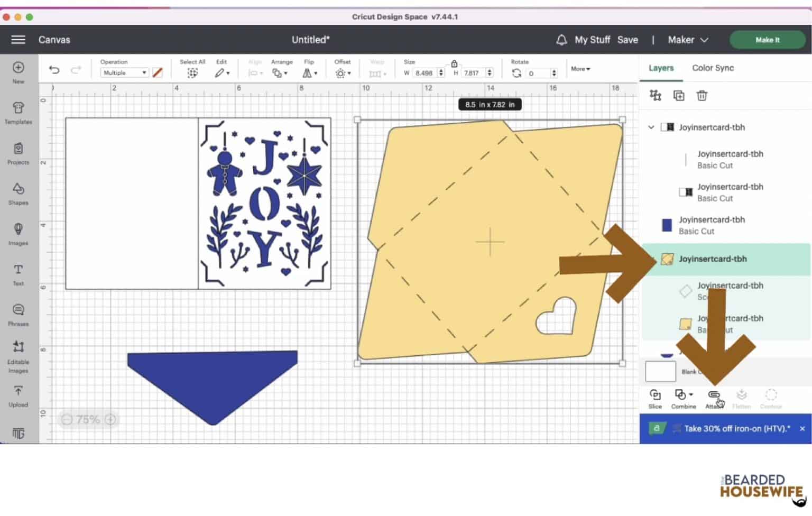The width and height of the screenshot is (812, 516).
Task: Open the More dropdown in toolbar
Action: click(x=580, y=69)
